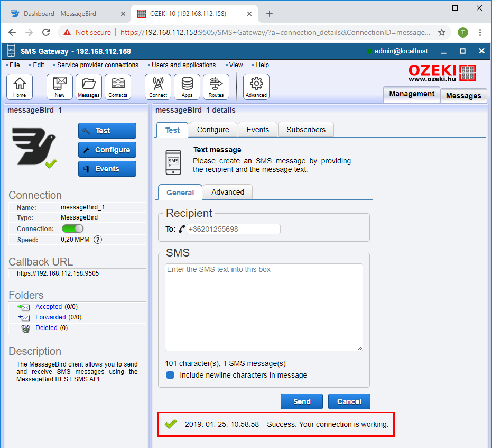Screen dimensions: 492x448
Task: Minimize the SMS Gateway inner window
Action: 443,52
